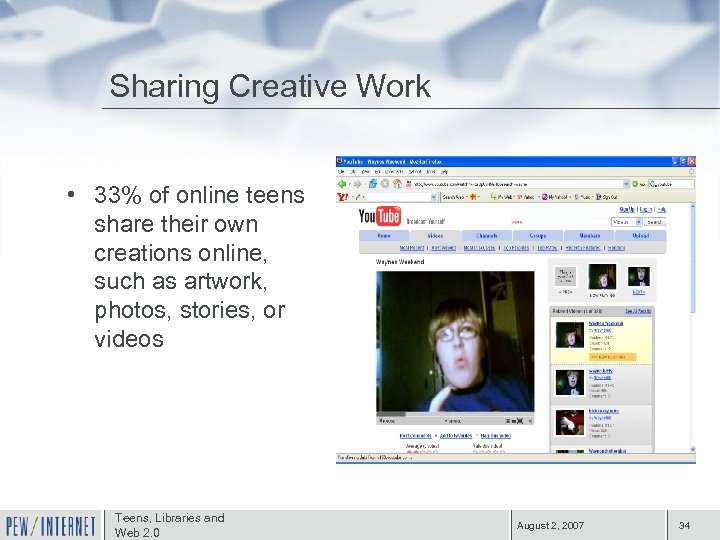Click the YouTube Search button

point(655,222)
